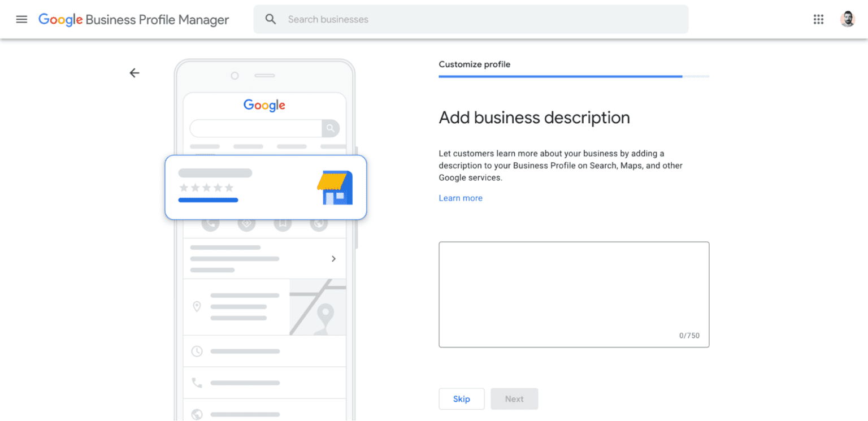Click the Google logo in phone mockup
This screenshot has height=421, width=868.
point(264,105)
